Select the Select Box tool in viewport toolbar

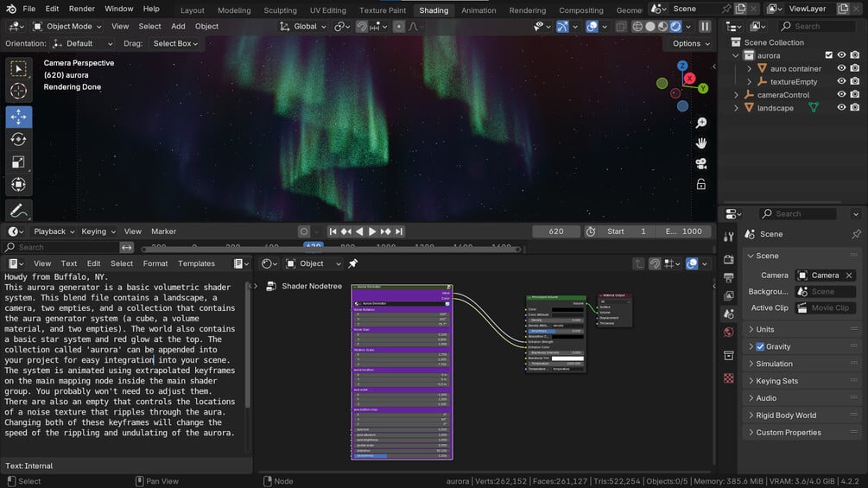coord(18,68)
